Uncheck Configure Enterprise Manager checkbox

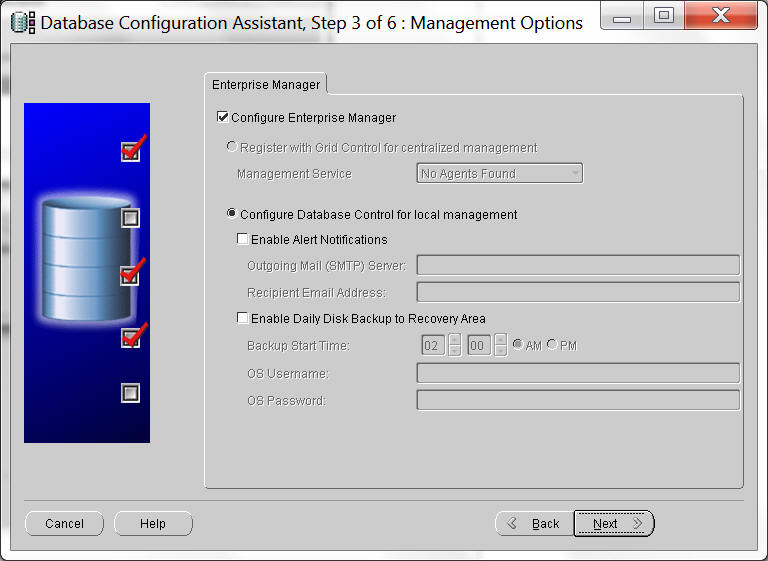pos(223,118)
